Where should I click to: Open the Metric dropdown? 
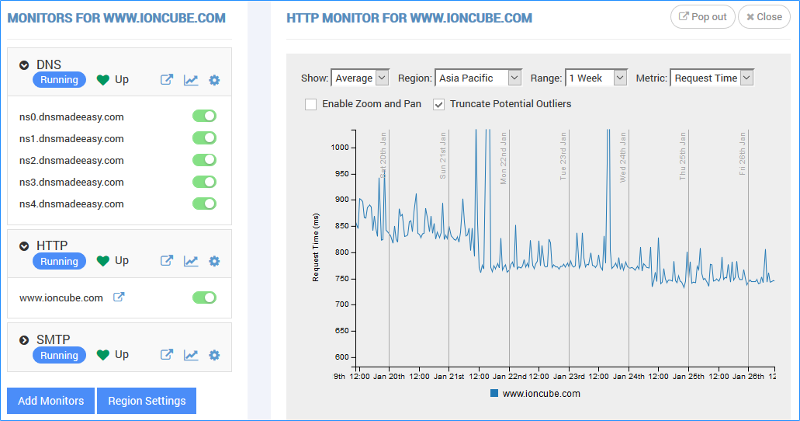click(711, 78)
